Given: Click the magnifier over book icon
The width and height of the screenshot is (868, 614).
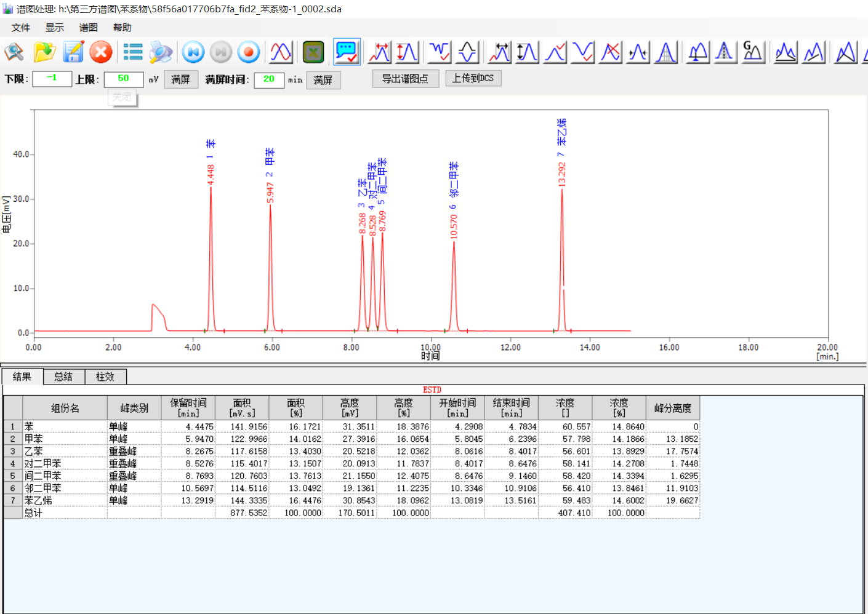Looking at the screenshot, I should tap(14, 52).
